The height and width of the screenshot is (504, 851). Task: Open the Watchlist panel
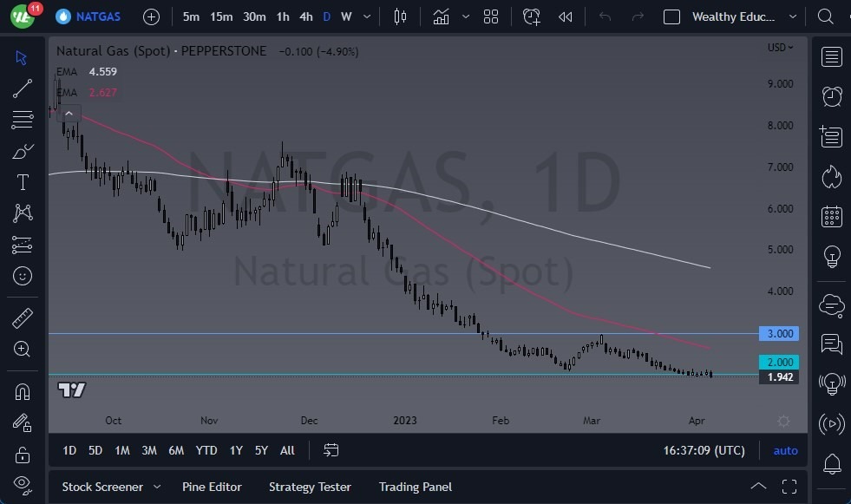click(830, 56)
